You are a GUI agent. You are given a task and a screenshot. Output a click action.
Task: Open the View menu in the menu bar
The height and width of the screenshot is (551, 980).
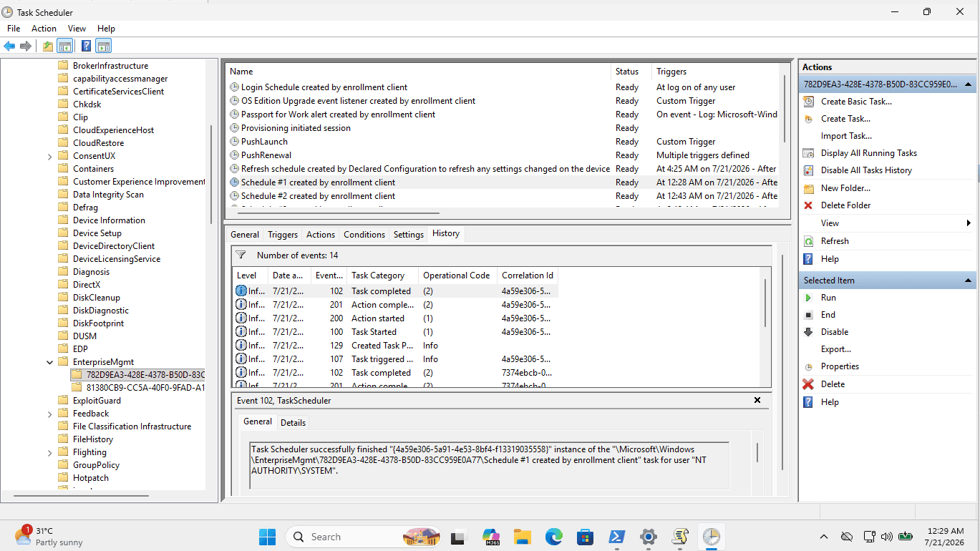point(77,29)
